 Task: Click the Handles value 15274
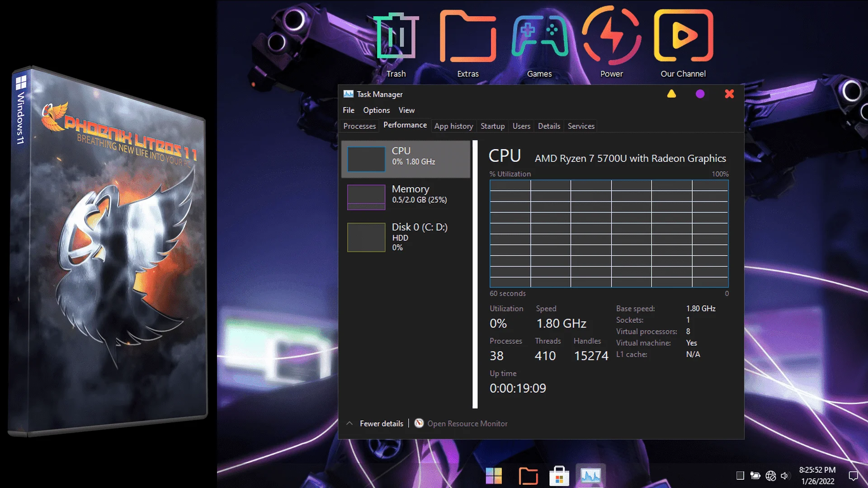pyautogui.click(x=591, y=356)
